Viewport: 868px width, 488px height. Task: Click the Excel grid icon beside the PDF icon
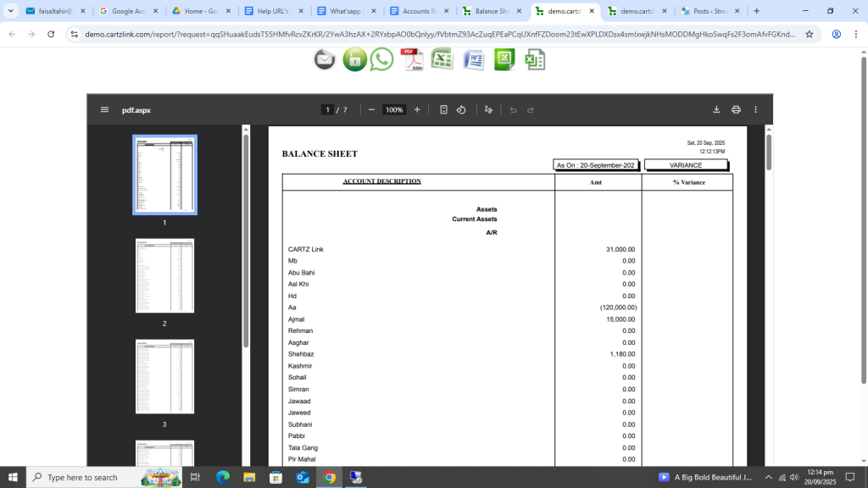coord(442,59)
